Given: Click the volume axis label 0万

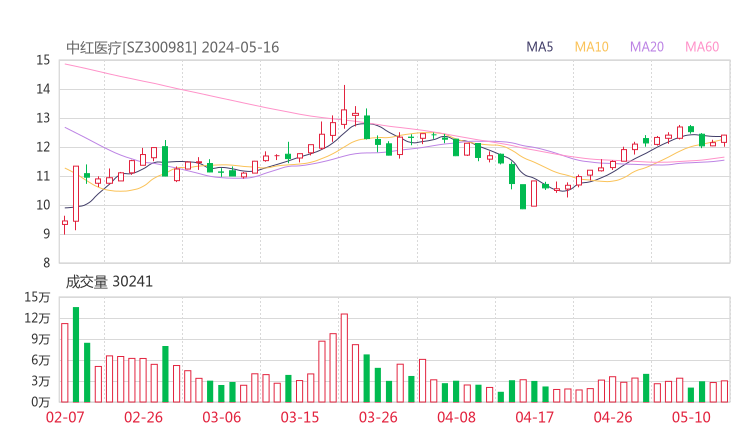Looking at the screenshot, I should coord(41,402).
